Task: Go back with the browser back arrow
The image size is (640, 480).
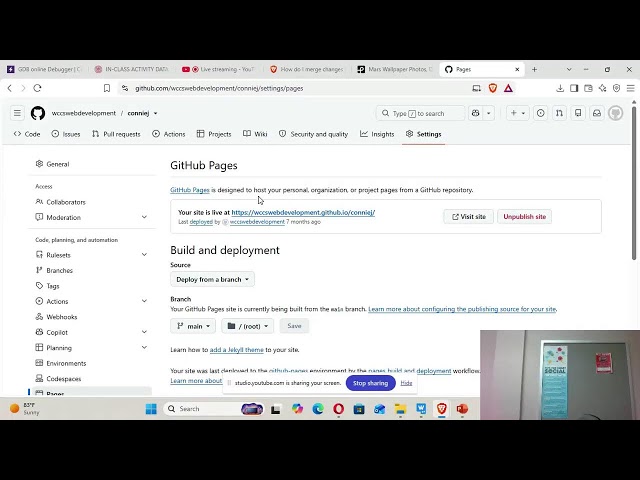Action: [10, 88]
